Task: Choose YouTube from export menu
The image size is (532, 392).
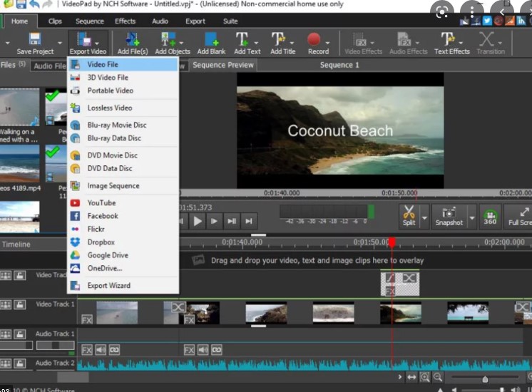Action: coord(123,203)
